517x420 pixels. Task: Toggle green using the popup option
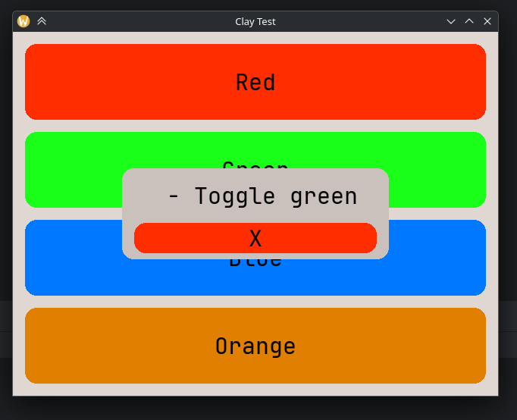pyautogui.click(x=262, y=196)
